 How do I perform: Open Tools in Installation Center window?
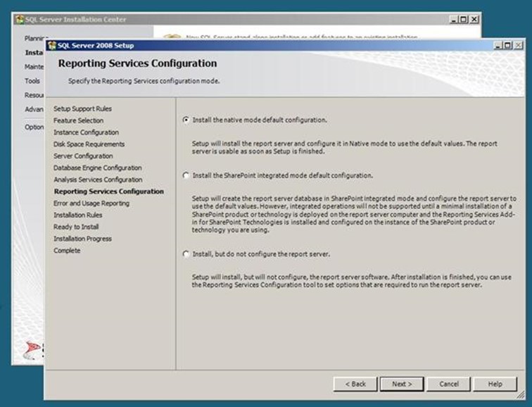[32, 81]
